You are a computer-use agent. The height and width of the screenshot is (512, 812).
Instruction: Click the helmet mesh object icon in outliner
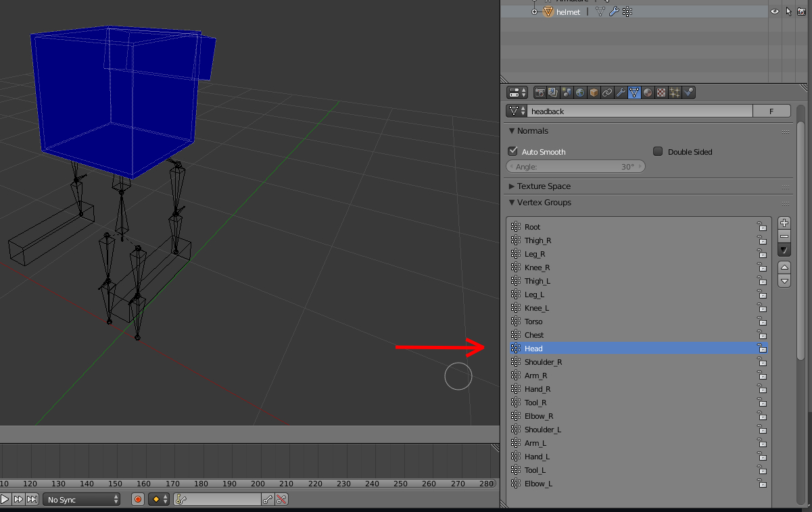[x=548, y=11]
